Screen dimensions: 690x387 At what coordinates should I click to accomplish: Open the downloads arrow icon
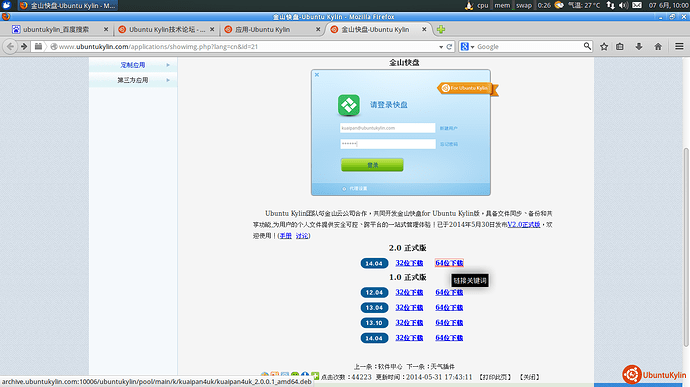(x=639, y=46)
